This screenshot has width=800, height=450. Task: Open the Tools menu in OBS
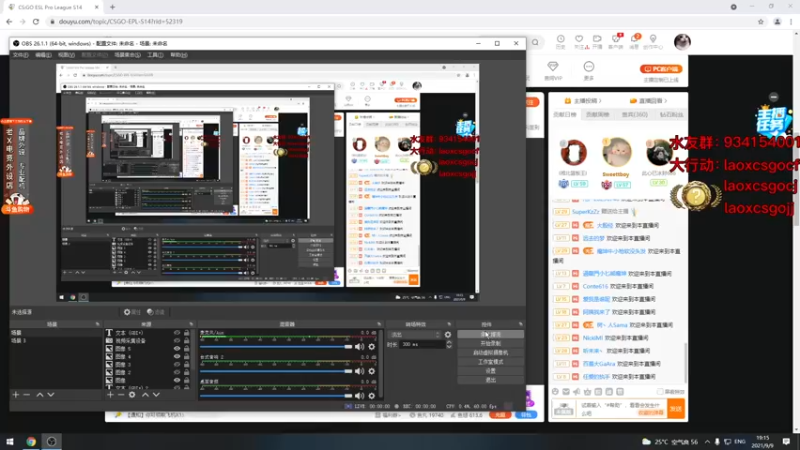pos(155,55)
